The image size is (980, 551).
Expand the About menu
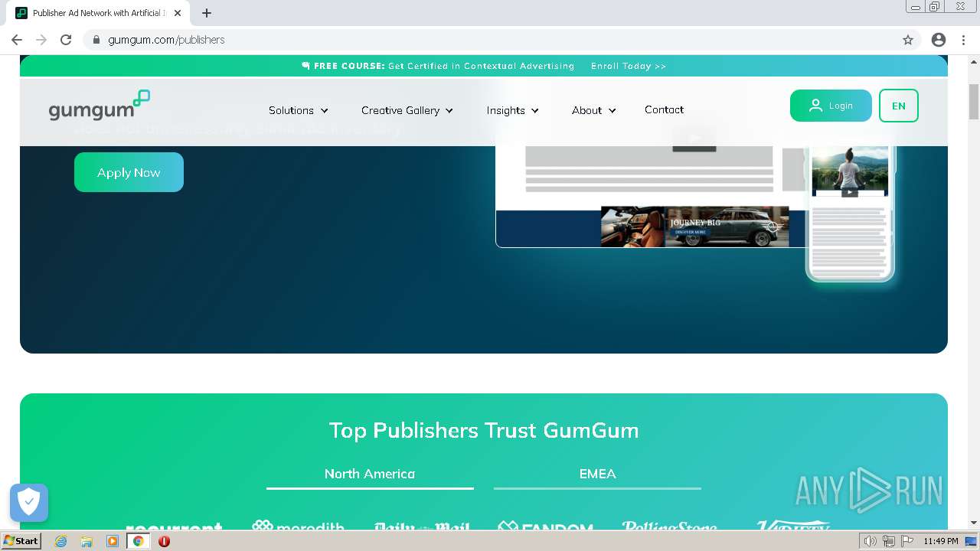point(594,110)
